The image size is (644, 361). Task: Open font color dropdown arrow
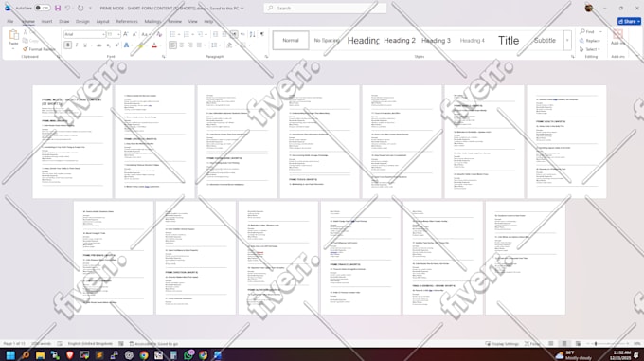160,45
